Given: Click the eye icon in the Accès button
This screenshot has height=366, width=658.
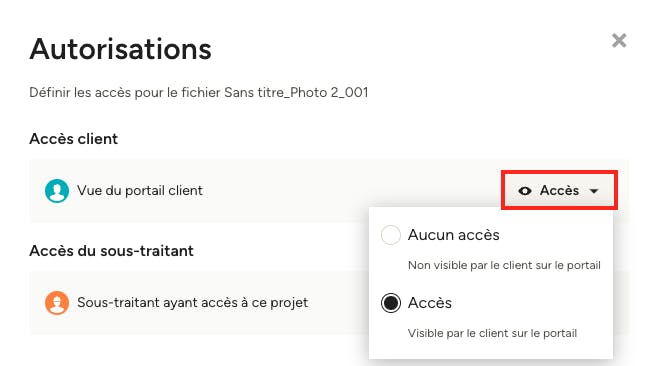Looking at the screenshot, I should point(525,191).
